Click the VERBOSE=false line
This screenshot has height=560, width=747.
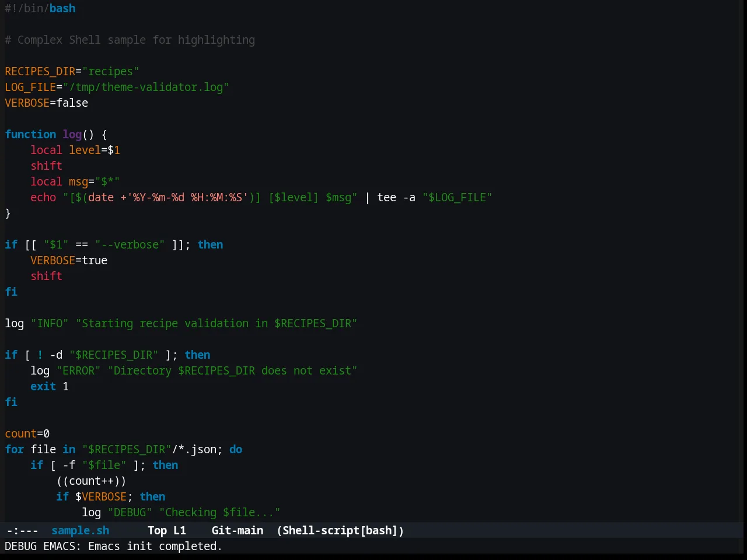(x=47, y=103)
